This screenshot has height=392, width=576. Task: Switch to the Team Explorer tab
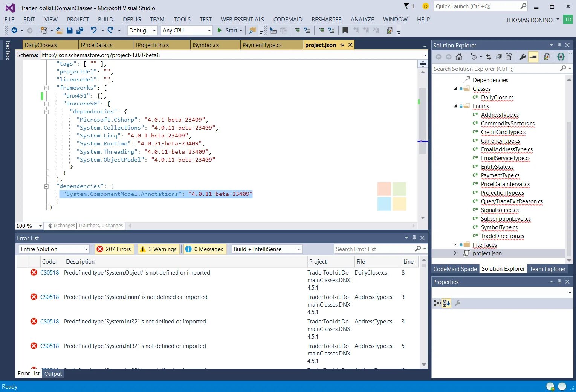(x=547, y=269)
